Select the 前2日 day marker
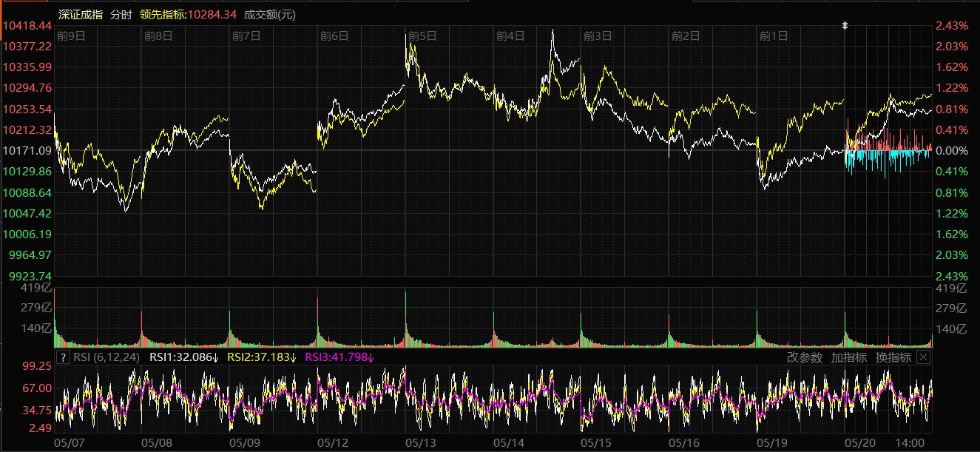Screen dimensions: 980x452 coord(686,35)
